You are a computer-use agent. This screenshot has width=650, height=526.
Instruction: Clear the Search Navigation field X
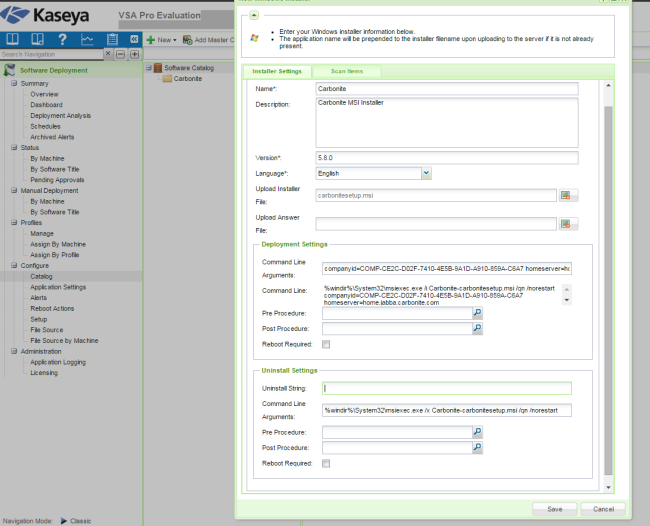pos(108,53)
